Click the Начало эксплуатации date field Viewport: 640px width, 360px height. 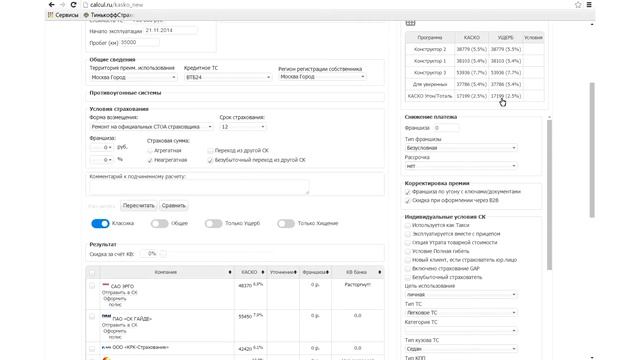(x=171, y=31)
